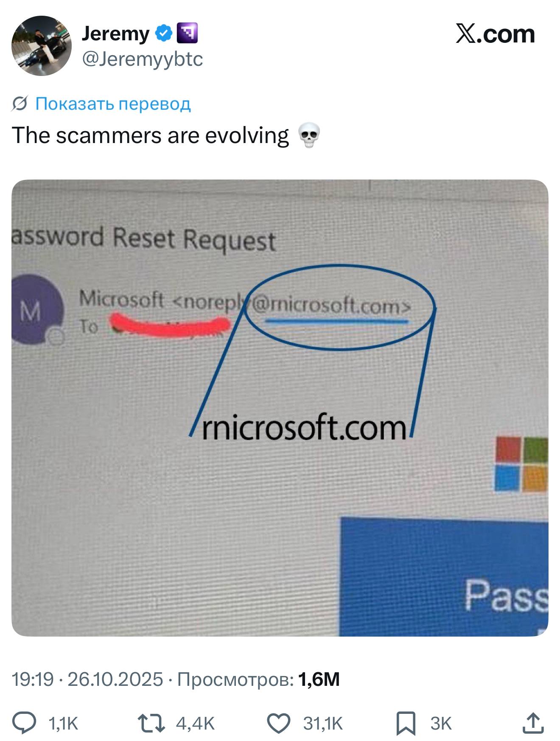The height and width of the screenshot is (741, 560).
Task: Click the purple affiliate badge next to Jeremy
Action: point(187,33)
